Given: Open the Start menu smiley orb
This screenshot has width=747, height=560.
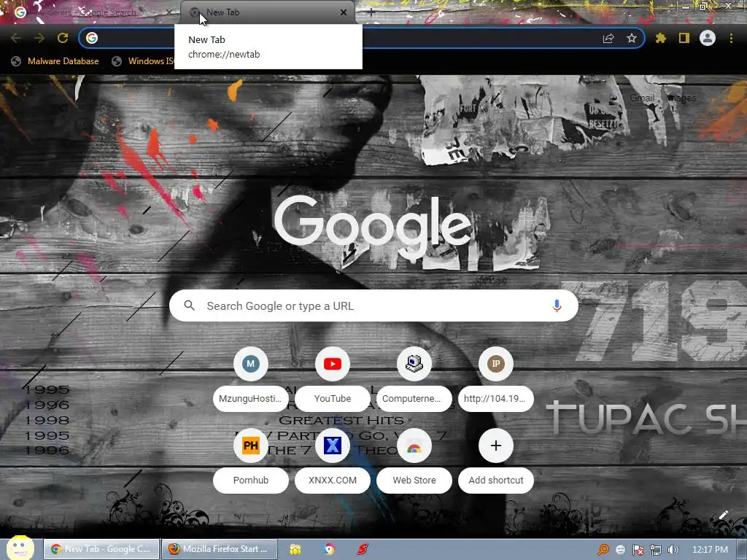Looking at the screenshot, I should [20, 548].
